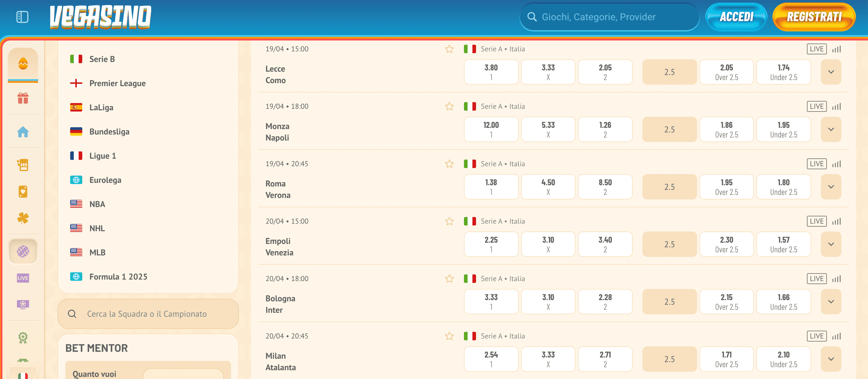
Task: Open the card games section icon
Action: [x=23, y=191]
